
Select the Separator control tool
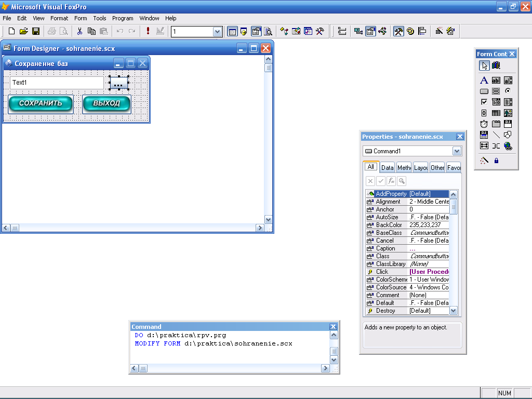pyautogui.click(x=496, y=146)
